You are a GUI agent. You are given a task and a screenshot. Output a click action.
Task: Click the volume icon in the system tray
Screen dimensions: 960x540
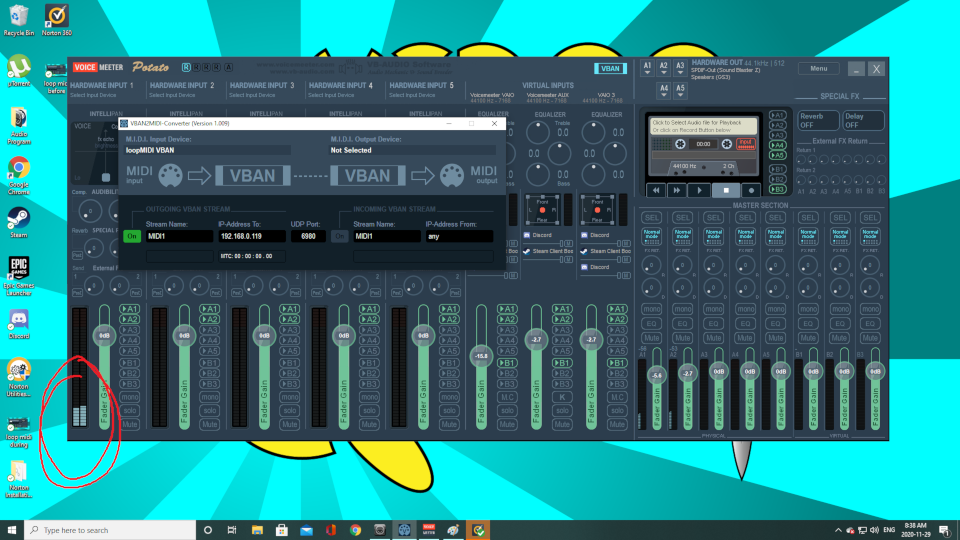click(x=874, y=530)
